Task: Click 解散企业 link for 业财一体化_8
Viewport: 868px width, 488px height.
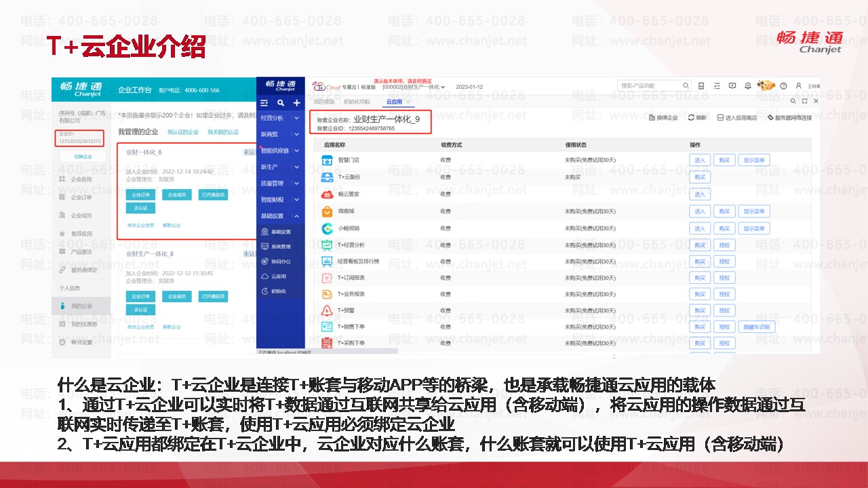Action: tap(172, 225)
